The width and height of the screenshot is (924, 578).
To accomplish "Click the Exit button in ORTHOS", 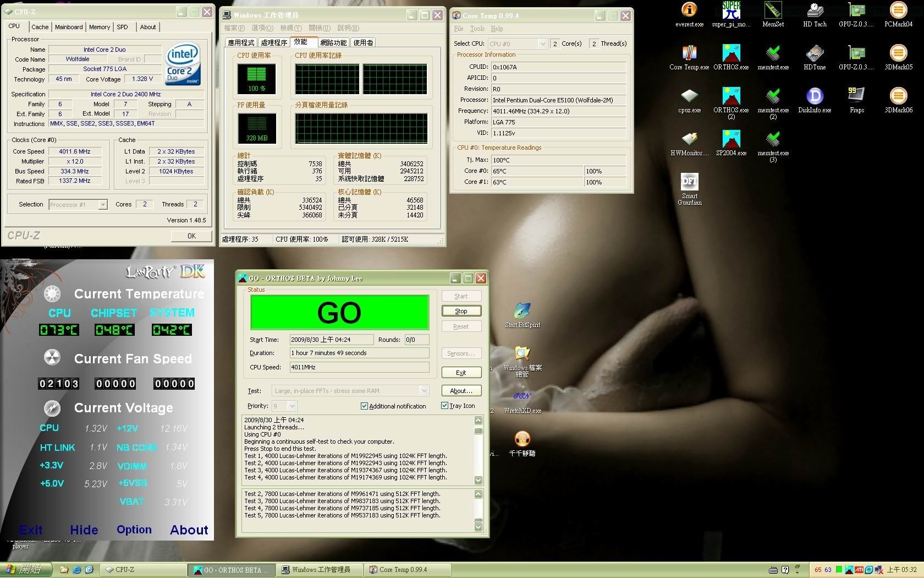I will (461, 373).
